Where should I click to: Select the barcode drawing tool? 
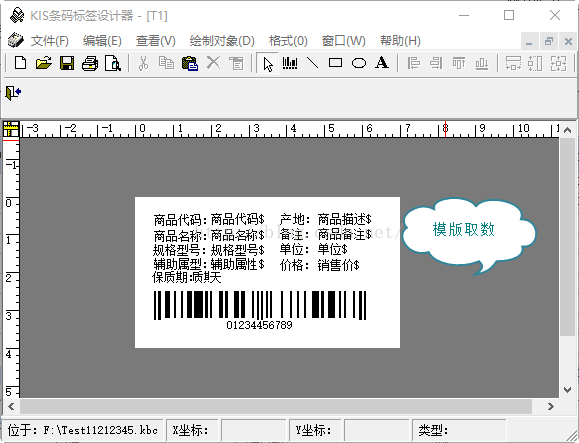tap(290, 63)
